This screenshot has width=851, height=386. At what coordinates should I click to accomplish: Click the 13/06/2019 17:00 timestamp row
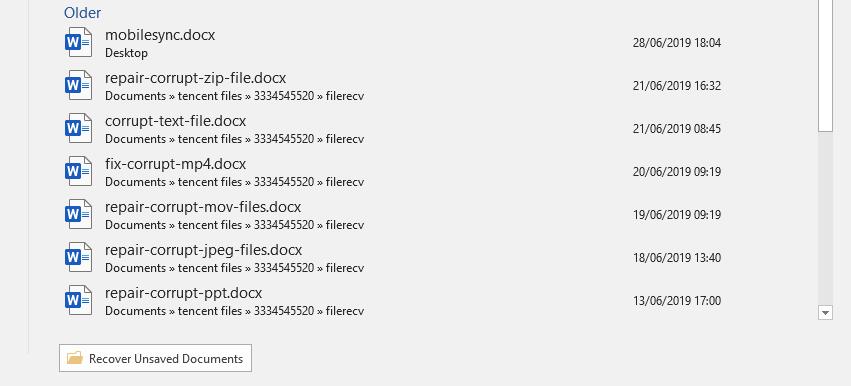pos(677,300)
